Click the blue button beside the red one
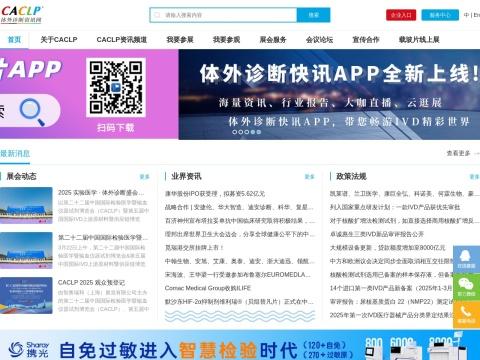The image size is (480, 360). click(x=440, y=15)
